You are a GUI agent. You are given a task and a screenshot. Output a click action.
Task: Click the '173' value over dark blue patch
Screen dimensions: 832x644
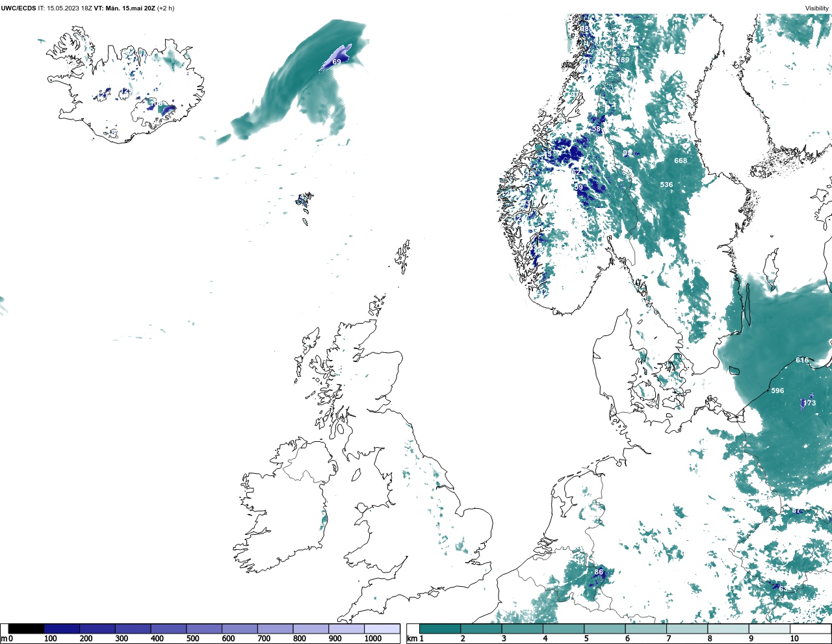pos(809,403)
